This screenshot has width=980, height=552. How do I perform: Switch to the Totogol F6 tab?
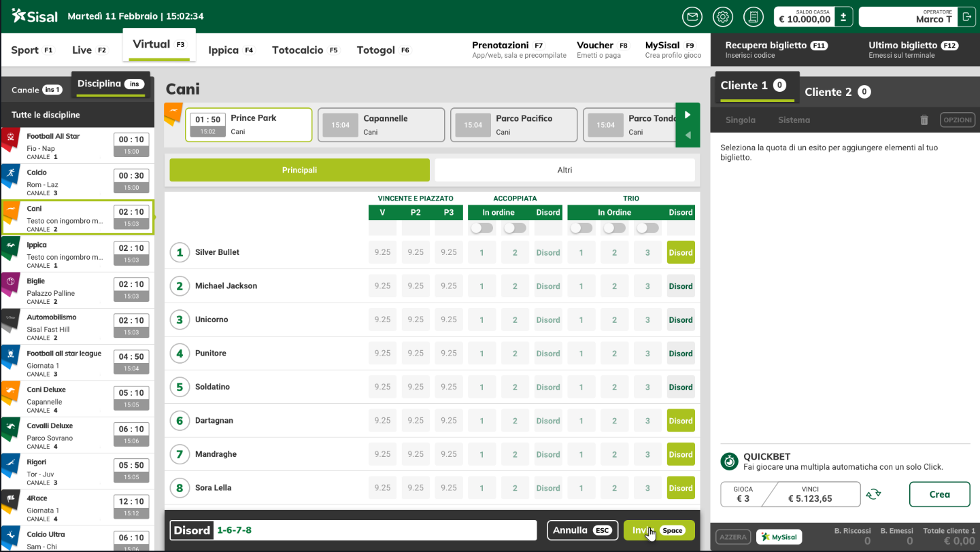click(x=384, y=50)
